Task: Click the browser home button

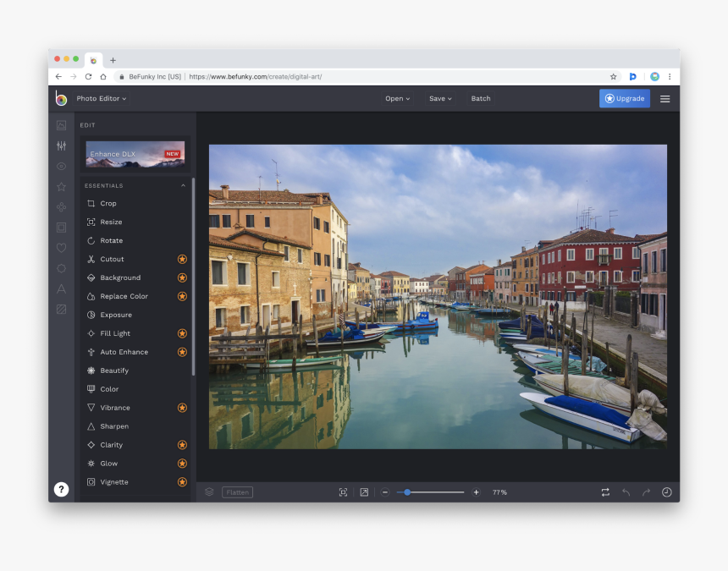Action: (x=103, y=76)
